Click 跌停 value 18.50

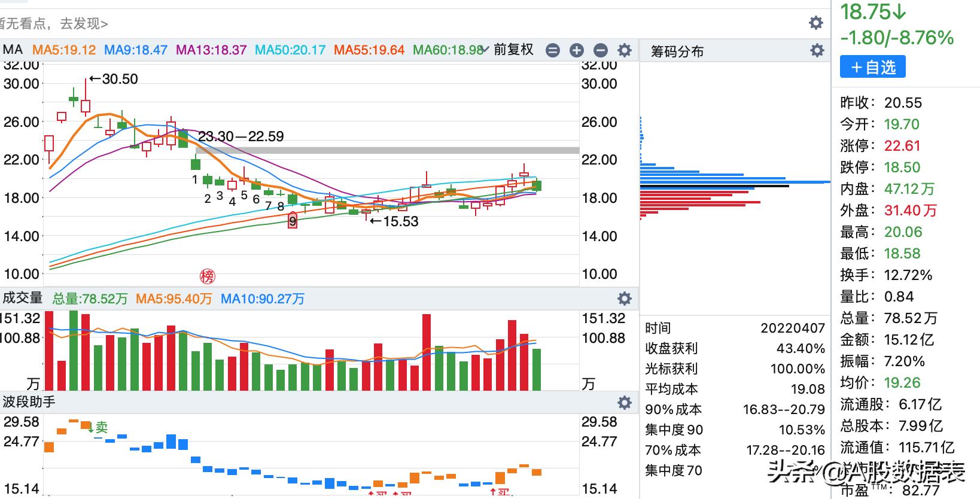pyautogui.click(x=902, y=168)
